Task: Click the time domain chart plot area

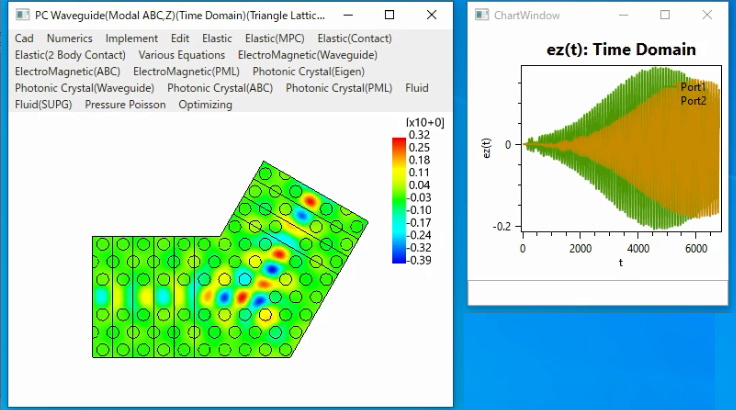Action: coord(621,148)
